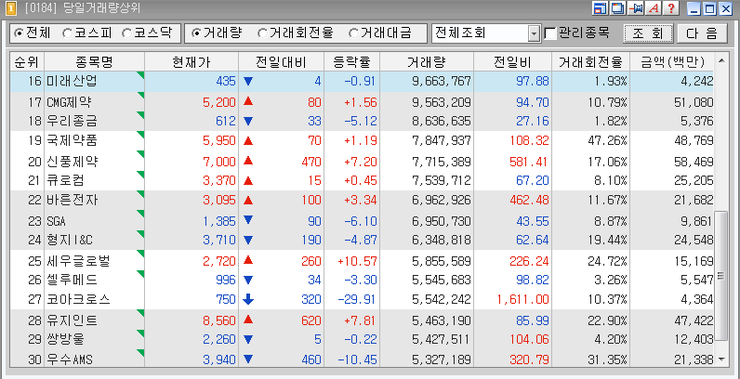Select the 거래회전율 radio button

pos(262,33)
